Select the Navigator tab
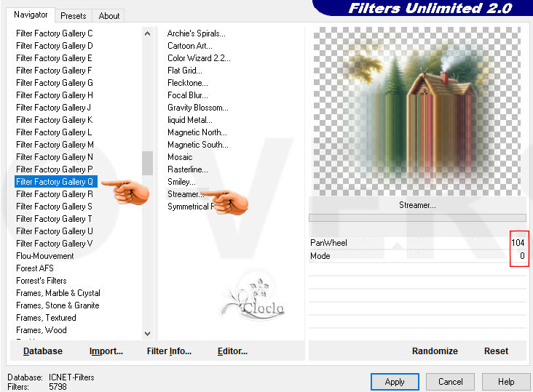The image size is (533, 392). pos(31,15)
